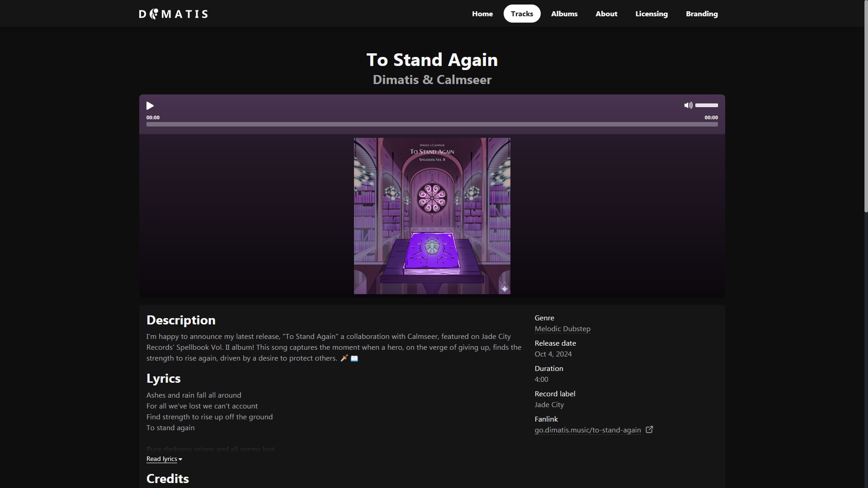Click the To Stand Again album artwork
Viewport: 868px width, 488px height.
(x=432, y=216)
